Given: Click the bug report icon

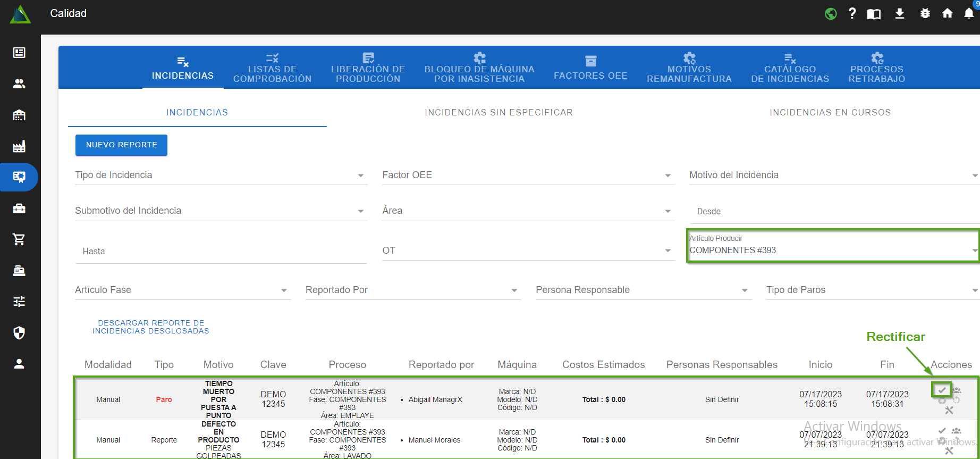Looking at the screenshot, I should pyautogui.click(x=925, y=14).
